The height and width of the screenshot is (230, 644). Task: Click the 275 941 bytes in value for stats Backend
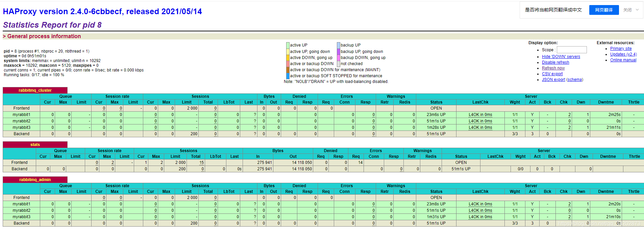pyautogui.click(x=265, y=169)
